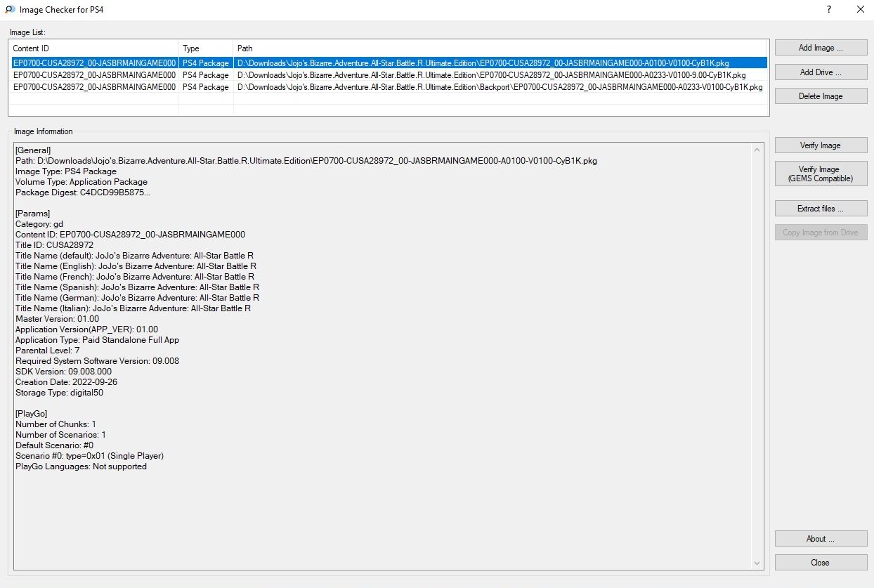
Task: Click the help question mark in title bar
Action: (x=829, y=10)
